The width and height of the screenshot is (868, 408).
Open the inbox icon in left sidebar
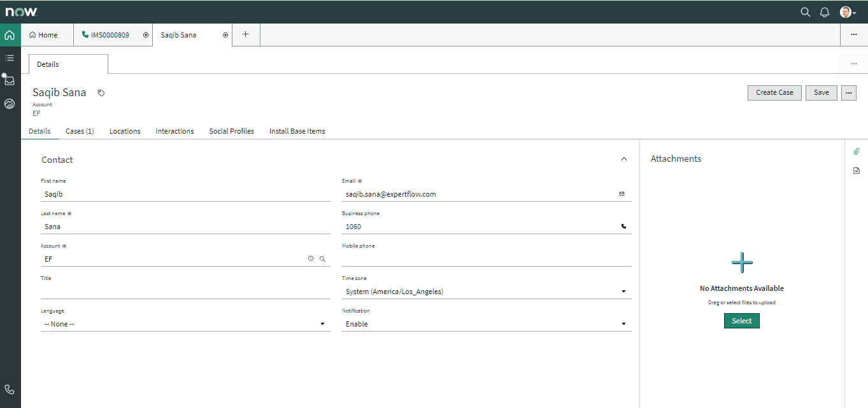pyautogui.click(x=10, y=80)
